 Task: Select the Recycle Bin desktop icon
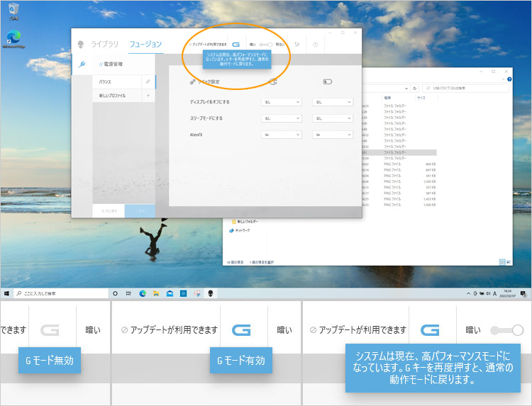click(13, 11)
